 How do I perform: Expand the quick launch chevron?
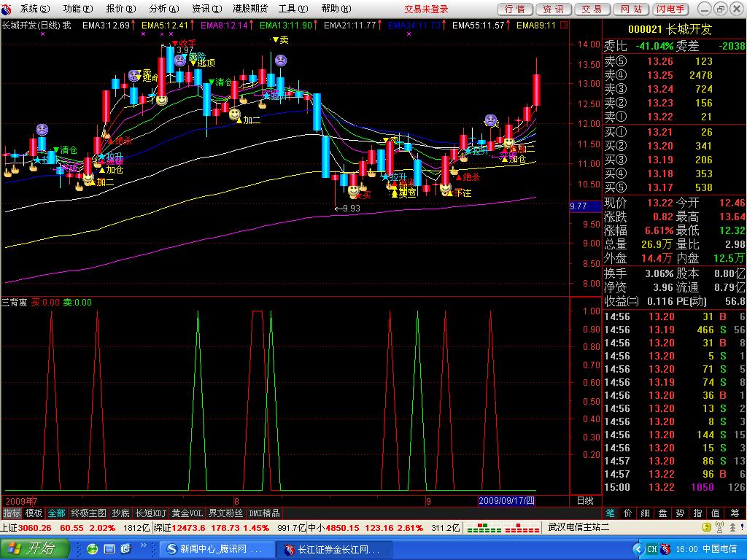pos(144,545)
